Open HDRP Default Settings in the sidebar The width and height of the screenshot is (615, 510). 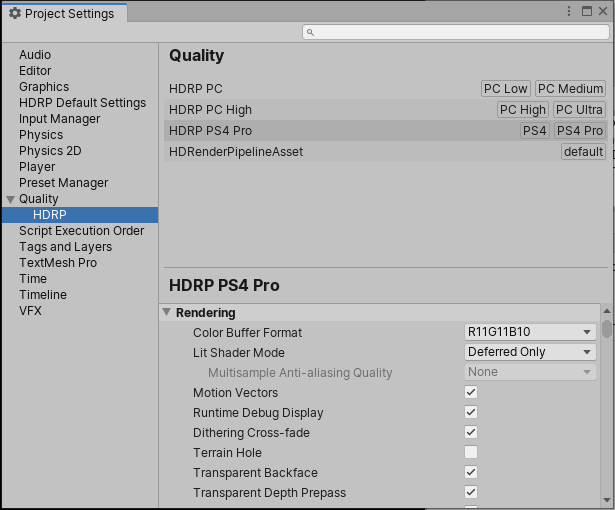coord(82,103)
